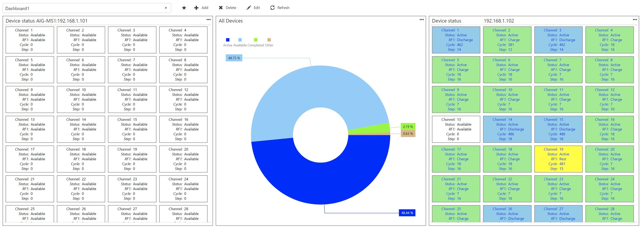The width and height of the screenshot is (644, 236).
Task: Open the Device status AIG-MS1 panel options menu
Action: click(209, 20)
